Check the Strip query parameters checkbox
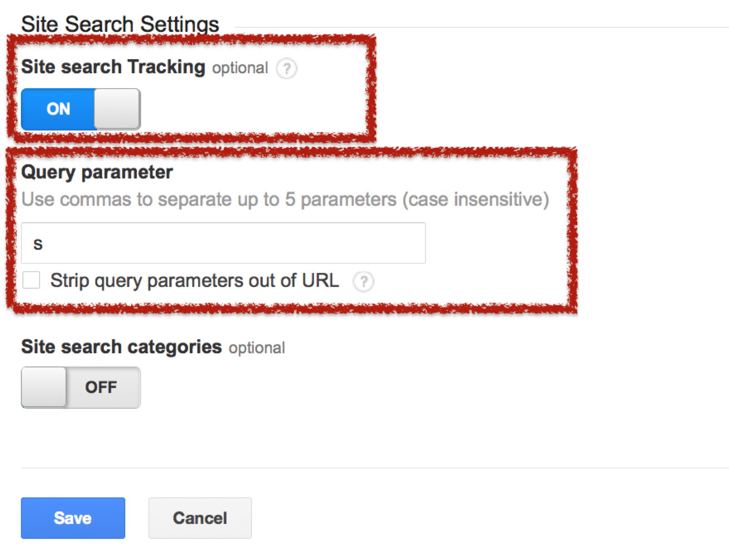This screenshot has width=729, height=560. click(31, 280)
